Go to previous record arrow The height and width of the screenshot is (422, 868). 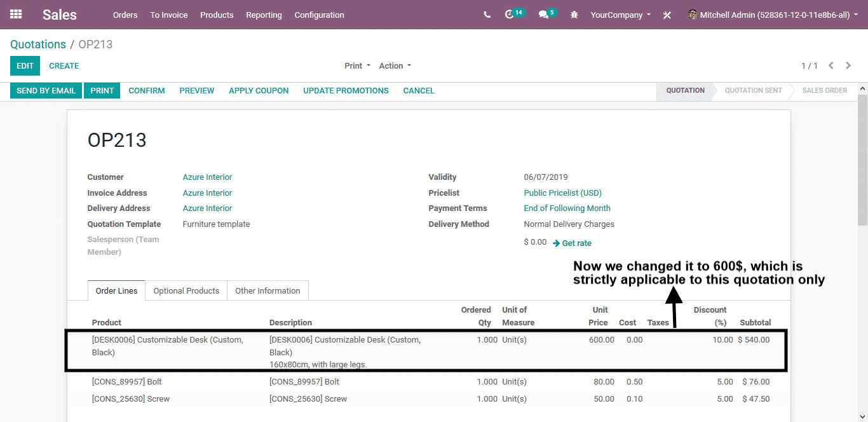tap(831, 65)
